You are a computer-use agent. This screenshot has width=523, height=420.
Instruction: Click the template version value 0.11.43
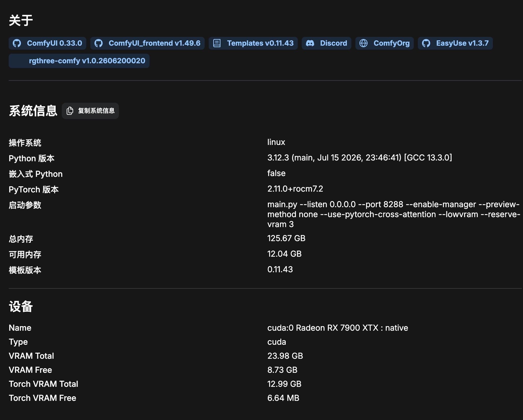tap(280, 269)
